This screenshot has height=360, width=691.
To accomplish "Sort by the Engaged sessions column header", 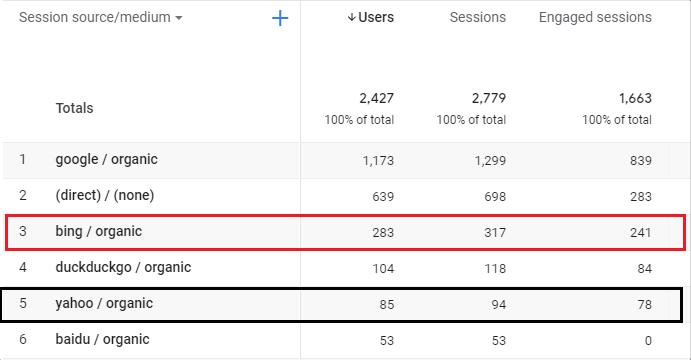I will [595, 17].
